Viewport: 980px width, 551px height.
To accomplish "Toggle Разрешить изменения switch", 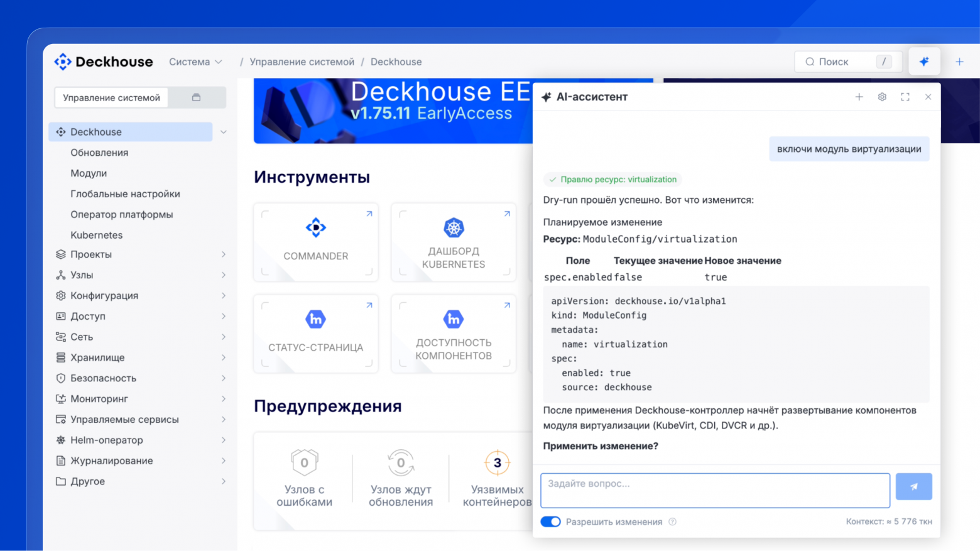I will tap(550, 521).
